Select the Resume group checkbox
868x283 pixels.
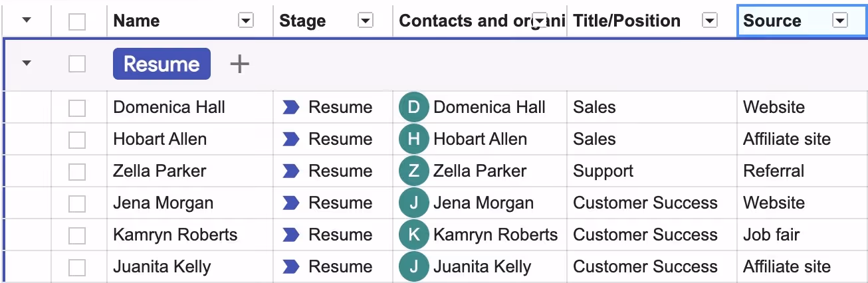coord(77,64)
